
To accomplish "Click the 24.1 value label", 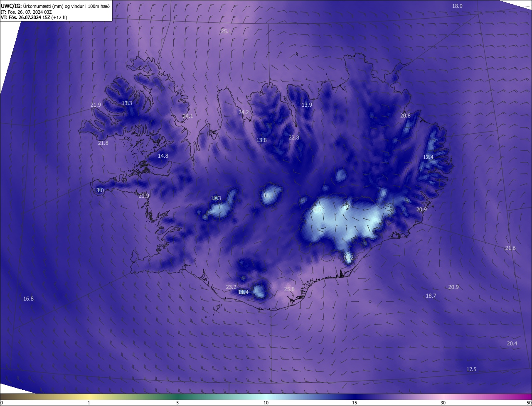I will 188,116.
